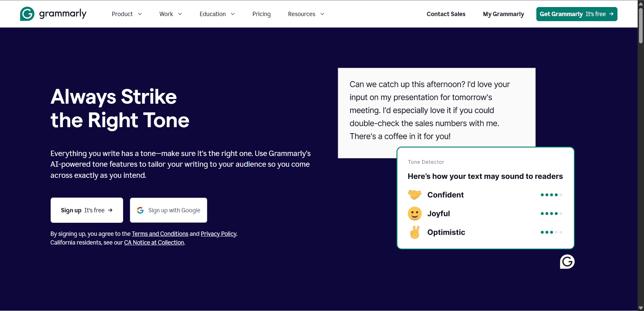Click the 'Always Strike the Right Tone' heading
The height and width of the screenshot is (311, 644).
[120, 108]
